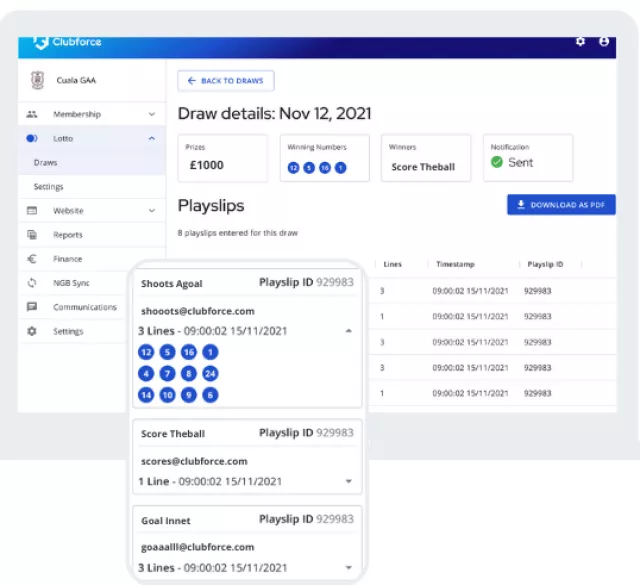Screen dimensions: 640x585
Task: Toggle the Lotto switch icon in sidebar
Action: (32, 139)
